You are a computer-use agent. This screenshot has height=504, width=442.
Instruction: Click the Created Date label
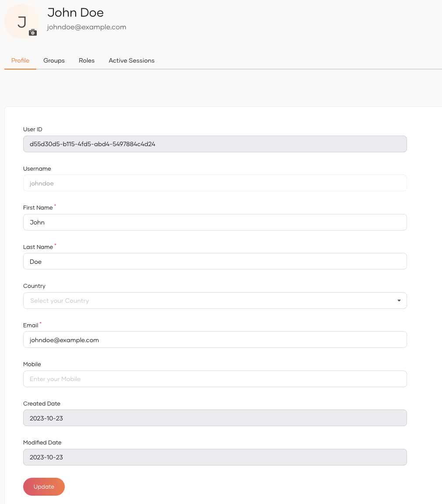(x=42, y=403)
